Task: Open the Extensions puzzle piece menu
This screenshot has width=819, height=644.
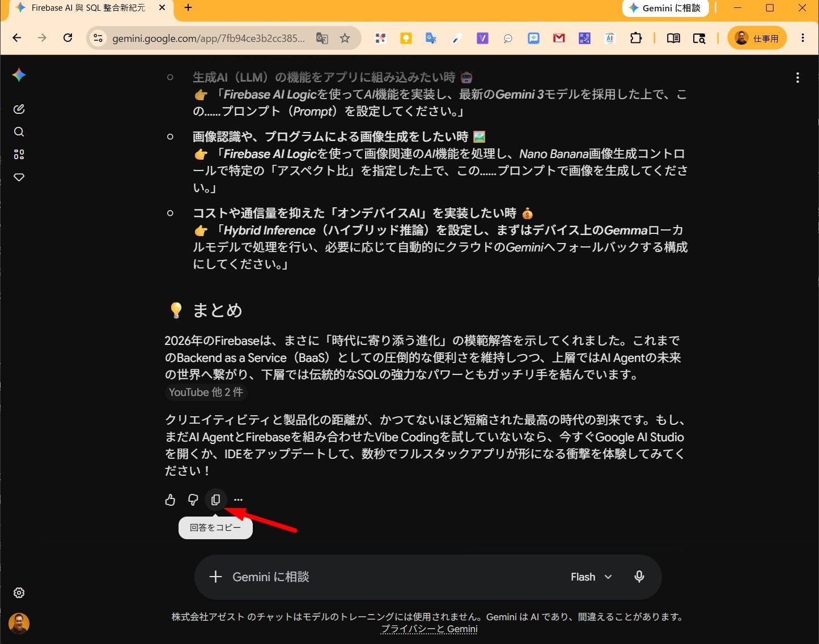Action: 636,38
